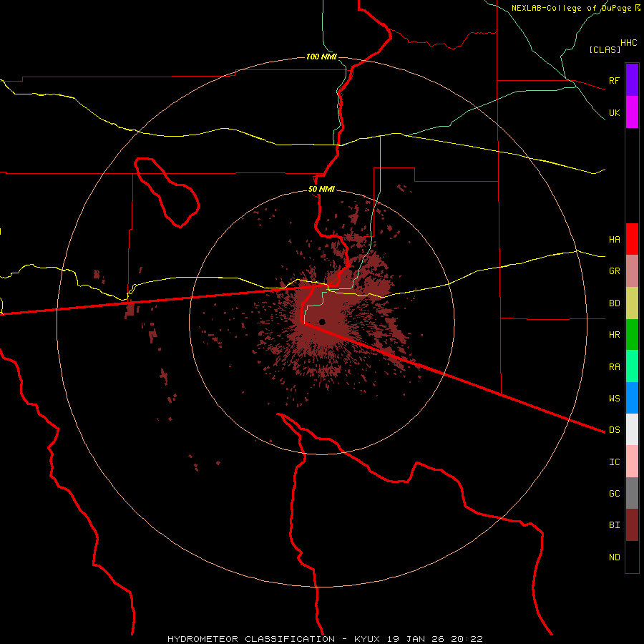
Task: Click the KYUX radar site identifier
Action: click(367, 639)
